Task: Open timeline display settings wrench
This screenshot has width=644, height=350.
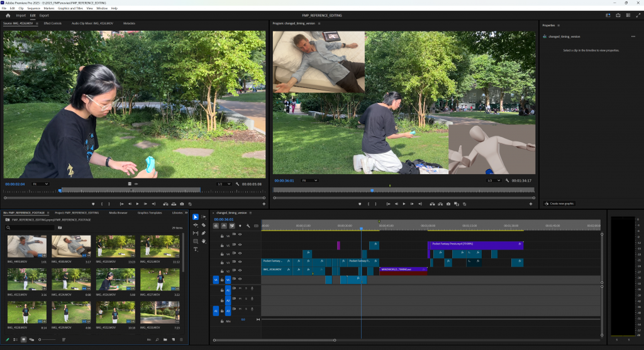Action: point(248,226)
